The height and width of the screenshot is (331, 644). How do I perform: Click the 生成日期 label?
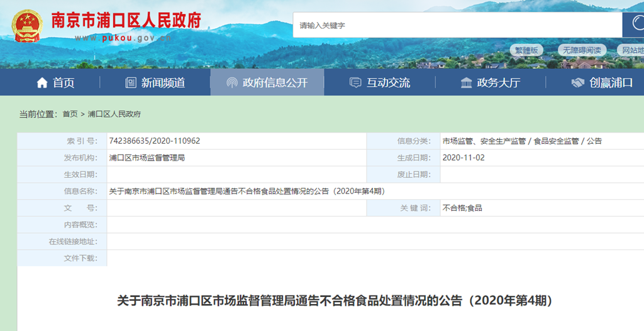[x=414, y=158]
